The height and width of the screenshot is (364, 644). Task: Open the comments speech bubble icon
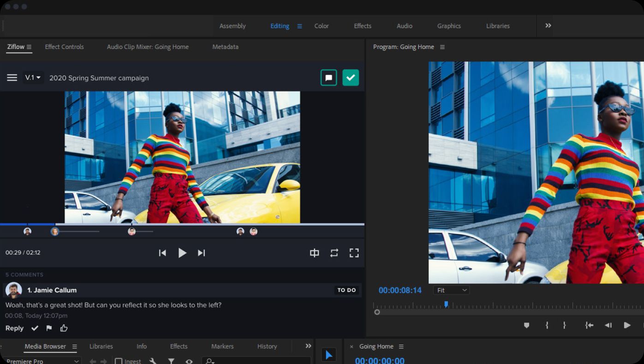tap(329, 78)
